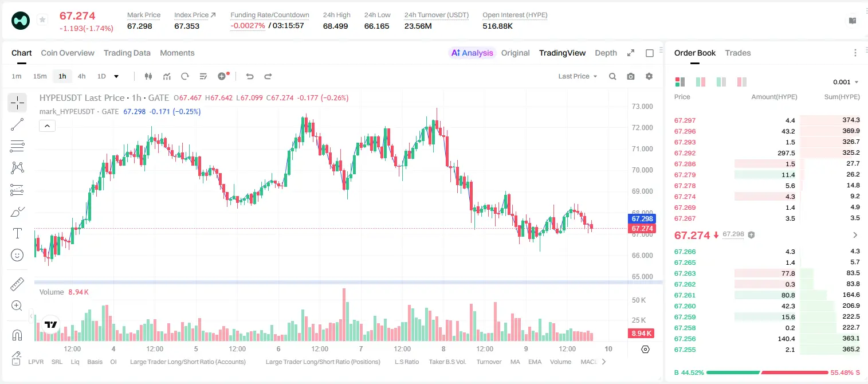Open the chart settings gear

(x=649, y=76)
